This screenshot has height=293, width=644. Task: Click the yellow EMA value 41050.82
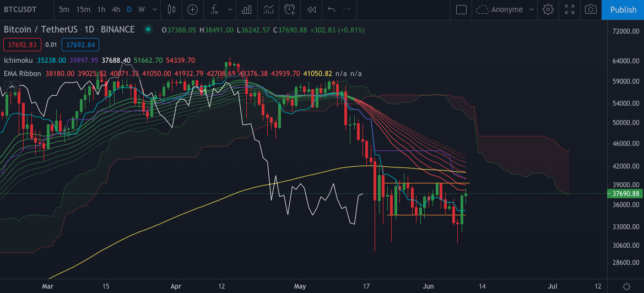tap(317, 73)
